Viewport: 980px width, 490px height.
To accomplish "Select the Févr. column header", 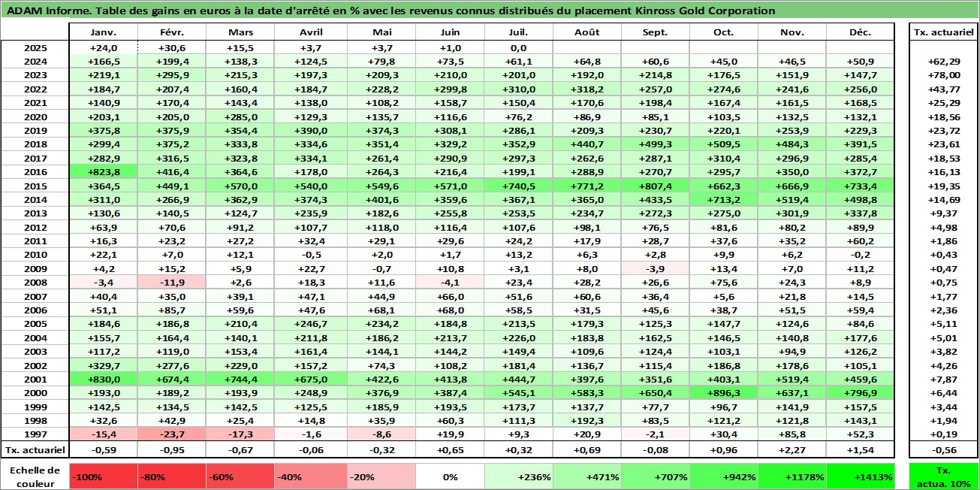I will [x=172, y=32].
